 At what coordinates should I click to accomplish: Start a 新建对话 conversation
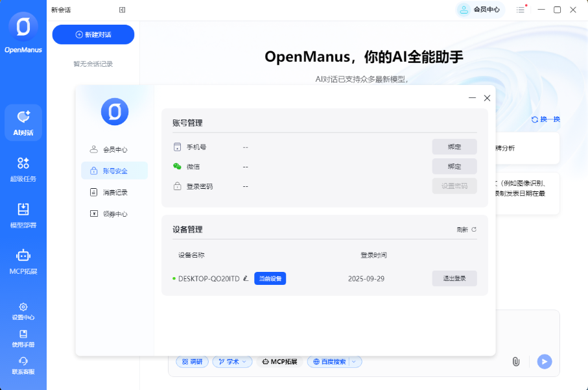pos(93,34)
